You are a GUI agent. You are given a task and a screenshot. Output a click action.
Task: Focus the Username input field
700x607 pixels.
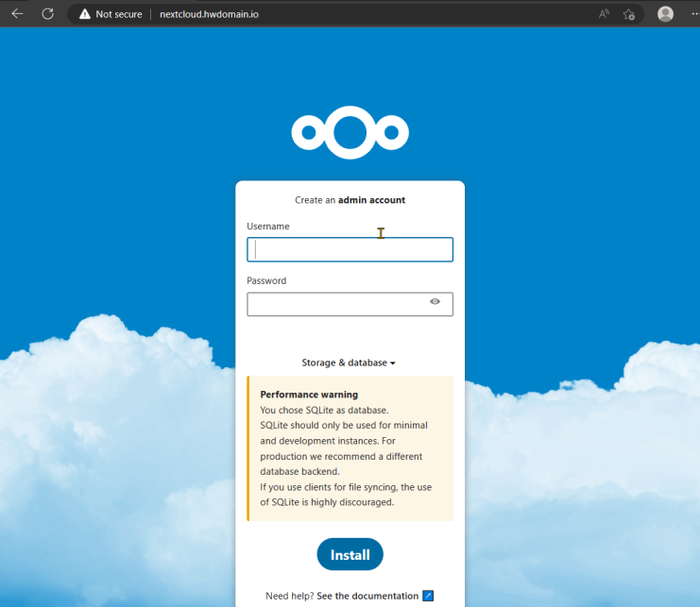click(x=350, y=249)
